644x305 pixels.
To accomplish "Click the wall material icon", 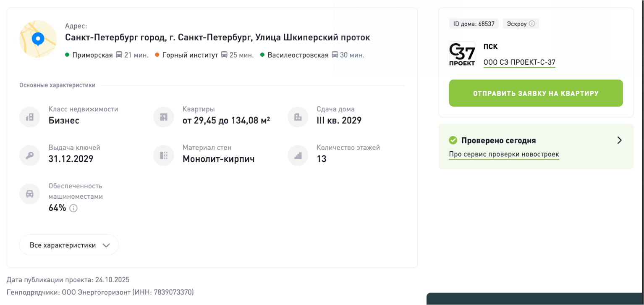I will click(x=164, y=155).
